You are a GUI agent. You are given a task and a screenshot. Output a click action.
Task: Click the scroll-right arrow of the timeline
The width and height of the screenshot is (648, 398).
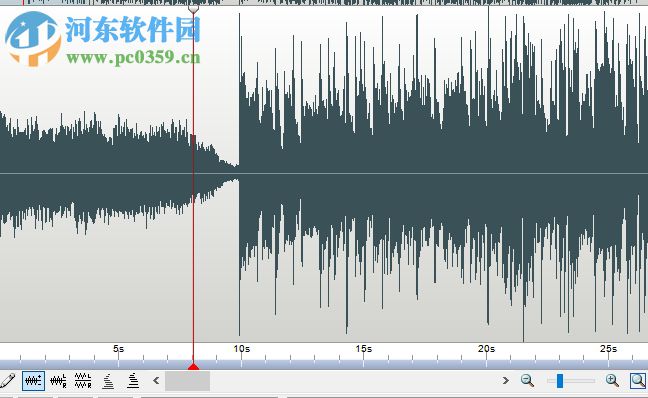pyautogui.click(x=505, y=381)
